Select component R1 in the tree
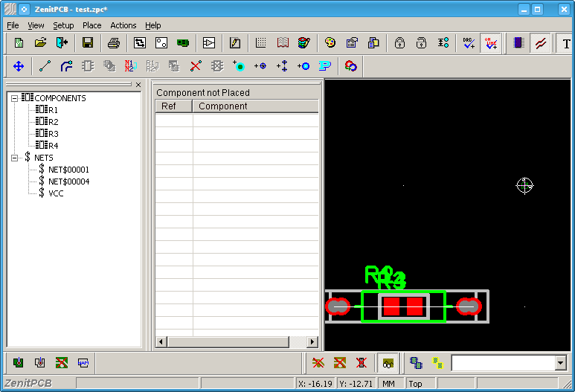Viewport: 575px width, 392px height. (53, 109)
